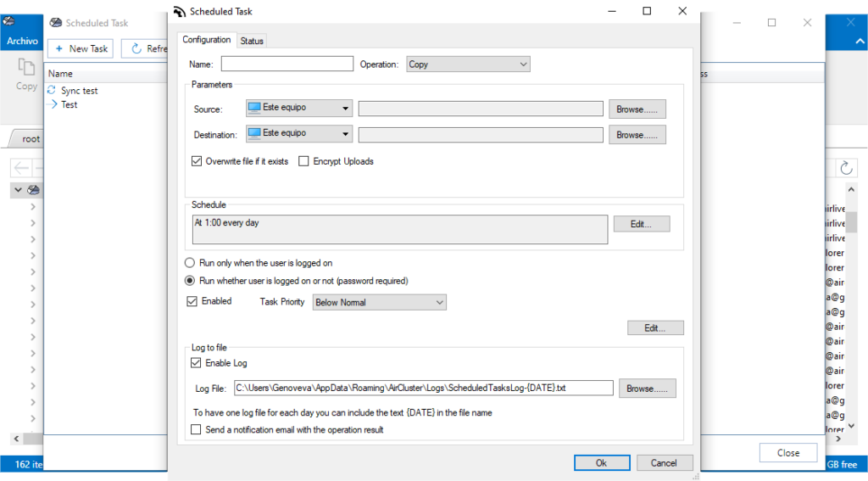Open the Task Priority dropdown

point(379,302)
